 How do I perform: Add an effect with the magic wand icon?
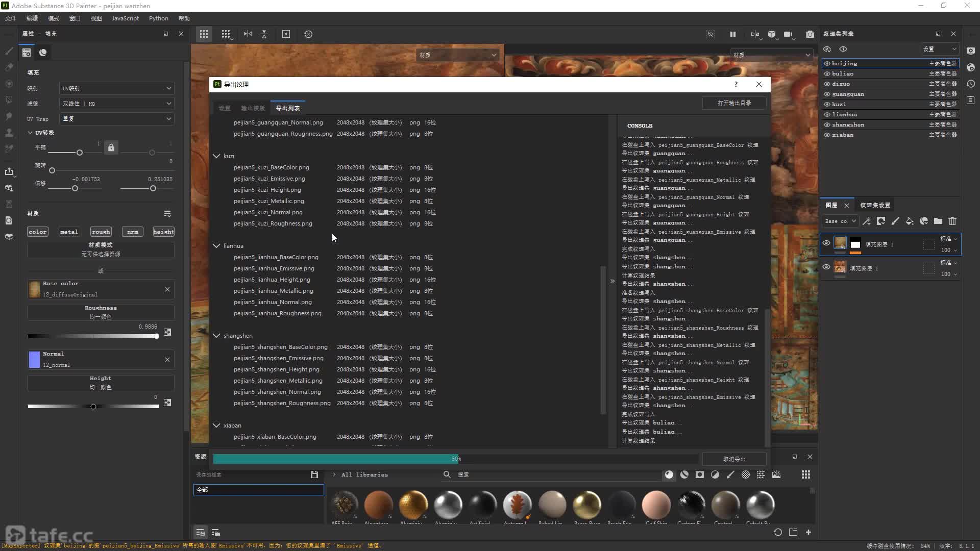point(867,221)
